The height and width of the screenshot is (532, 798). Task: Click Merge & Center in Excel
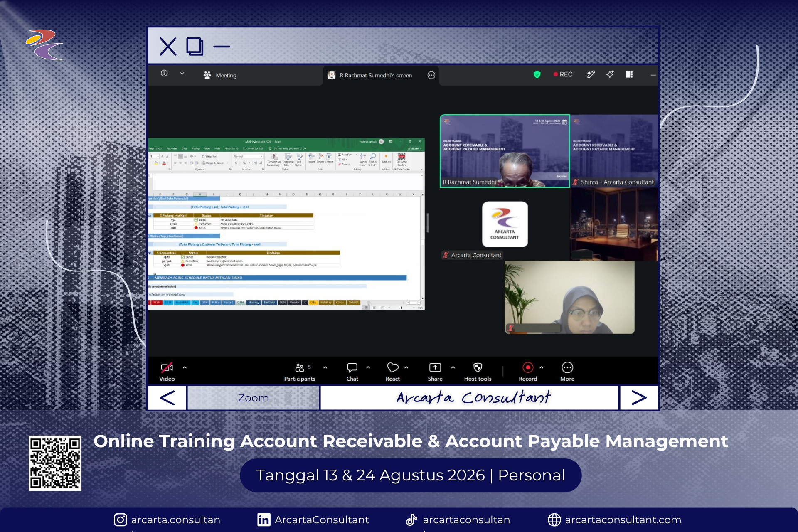[x=214, y=163]
